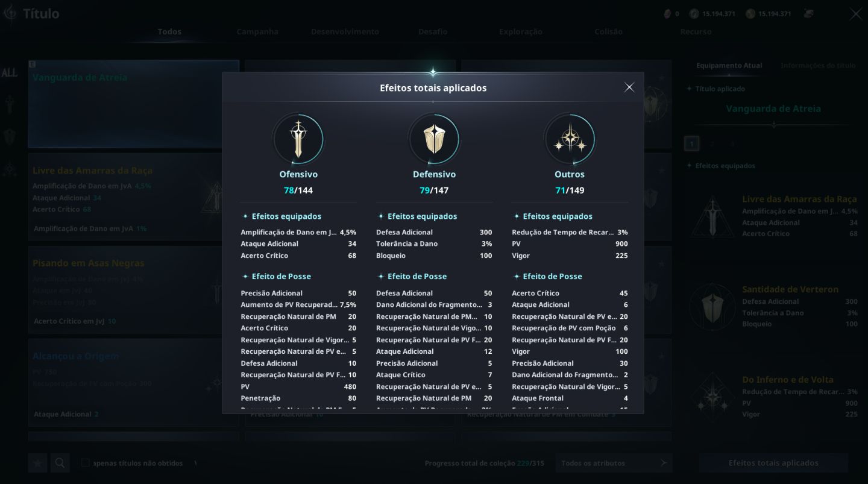868x484 pixels.
Task: Select title preset slot 1
Action: pyautogui.click(x=691, y=143)
